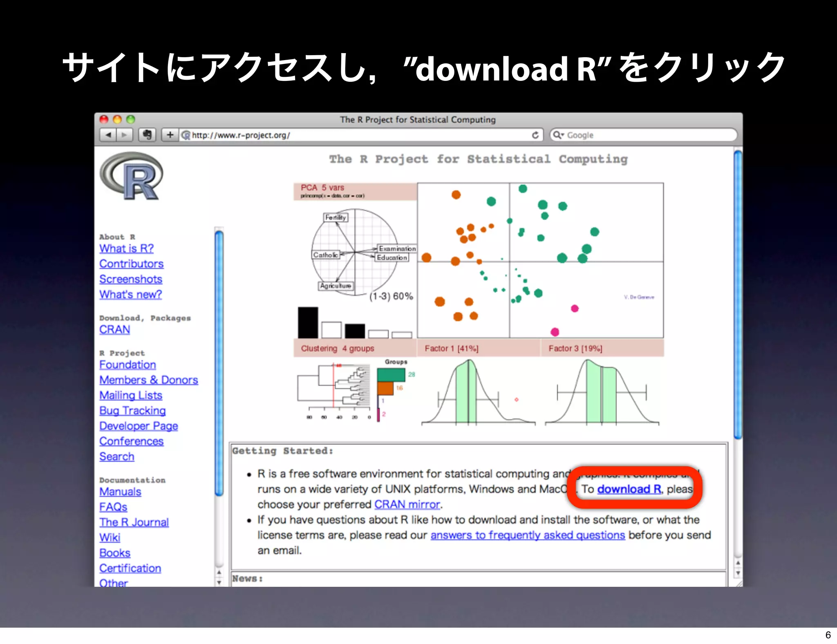837x644 pixels.
Task: Open the Search link in sidebar
Action: pyautogui.click(x=116, y=457)
